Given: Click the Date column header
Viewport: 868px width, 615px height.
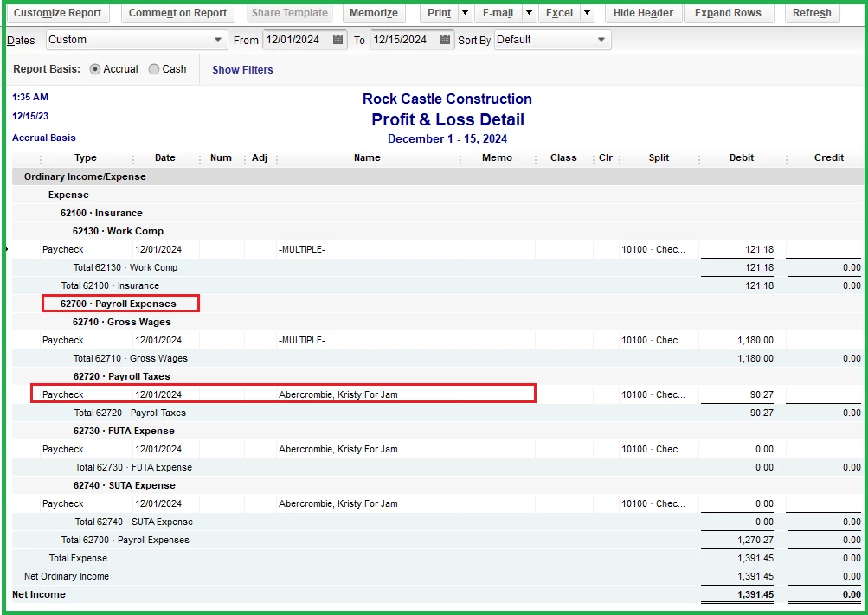Looking at the screenshot, I should [x=165, y=157].
